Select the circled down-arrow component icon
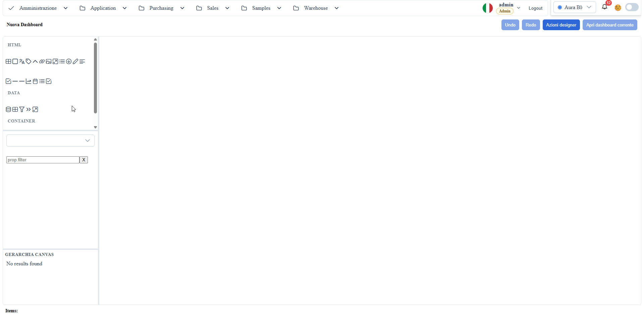 point(69,61)
